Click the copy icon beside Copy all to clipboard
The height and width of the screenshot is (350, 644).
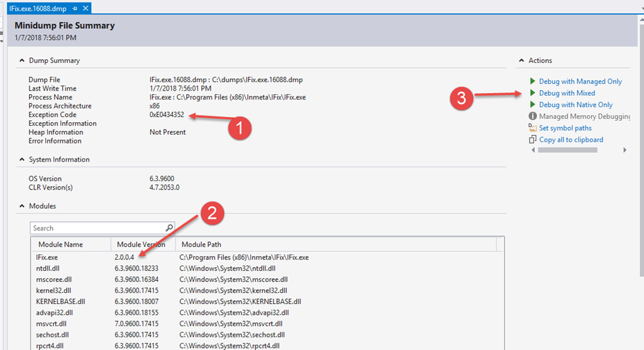[533, 140]
